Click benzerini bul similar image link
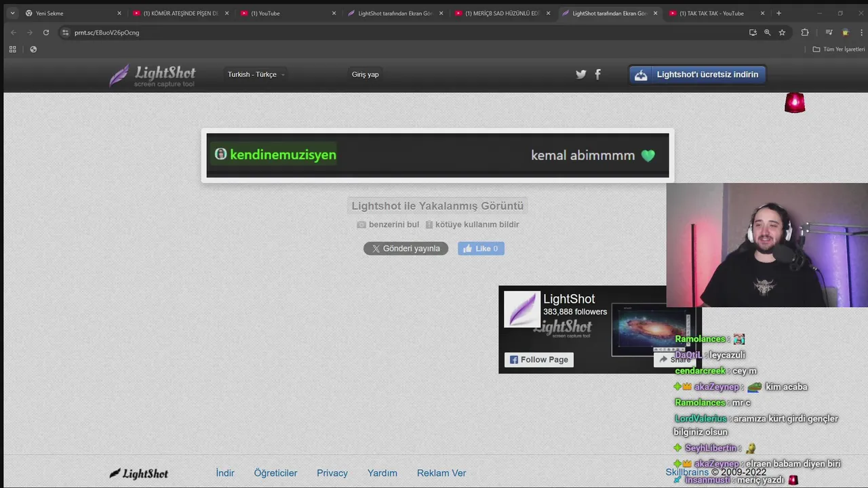The height and width of the screenshot is (488, 868). (388, 224)
